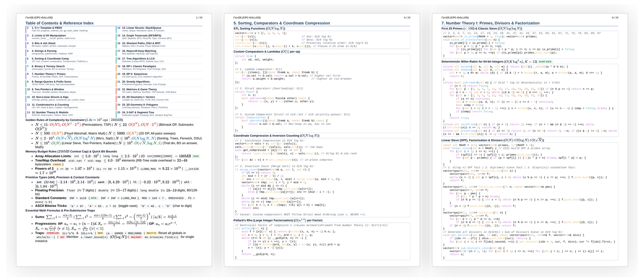Click 'Golden Rules of Complexity by Constraint' heading
The width and height of the screenshot is (644, 280).
tap(55, 120)
